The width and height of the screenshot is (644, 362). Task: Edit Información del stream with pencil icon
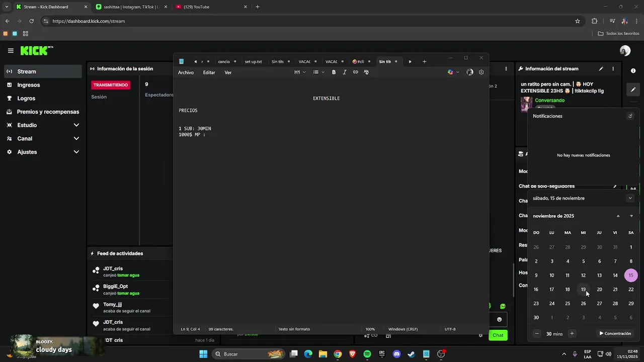pos(601,69)
